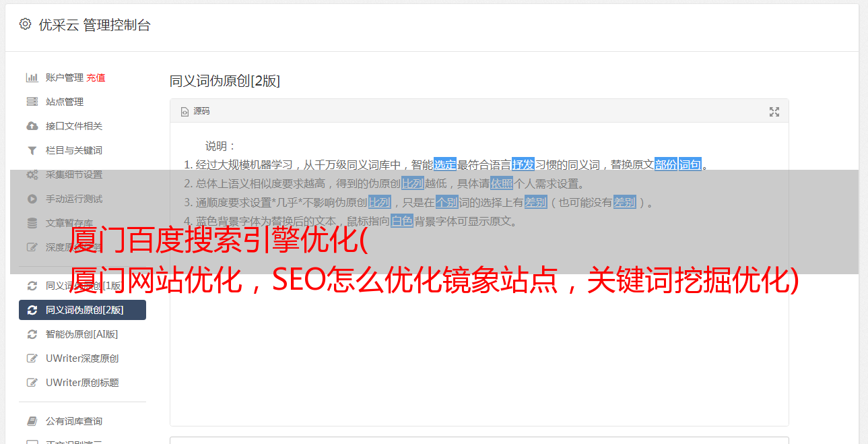Click the 栏目与关键词 filter funnel icon
Screen dimensions: 868x444
point(32,150)
